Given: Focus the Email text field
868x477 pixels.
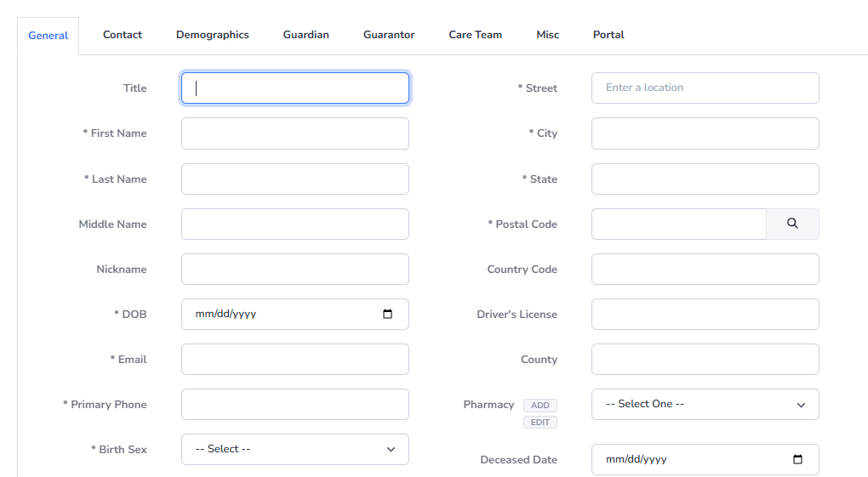Looking at the screenshot, I should pos(294,359).
